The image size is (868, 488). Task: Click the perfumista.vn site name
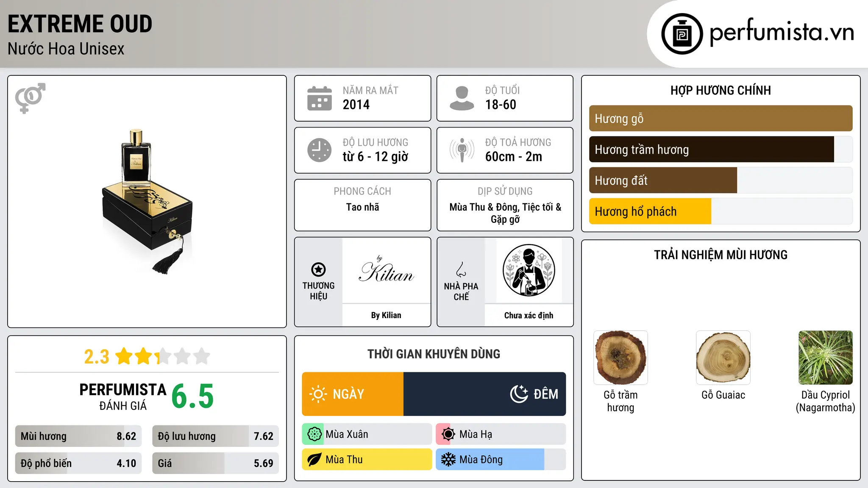pos(782,32)
